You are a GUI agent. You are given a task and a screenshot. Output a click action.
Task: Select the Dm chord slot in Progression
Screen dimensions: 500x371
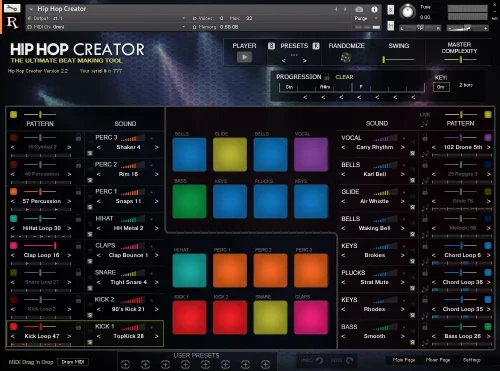coord(289,87)
